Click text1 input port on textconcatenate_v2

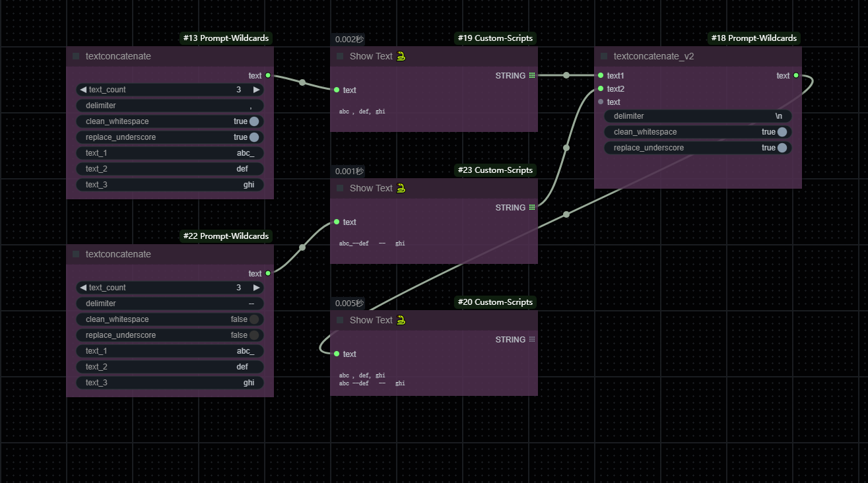(x=601, y=75)
